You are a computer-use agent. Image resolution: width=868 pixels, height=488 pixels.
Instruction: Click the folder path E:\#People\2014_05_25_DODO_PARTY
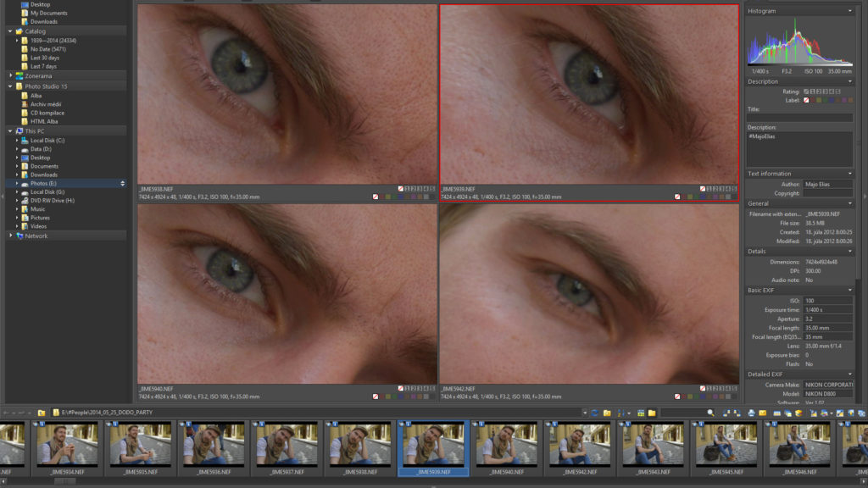(x=107, y=413)
